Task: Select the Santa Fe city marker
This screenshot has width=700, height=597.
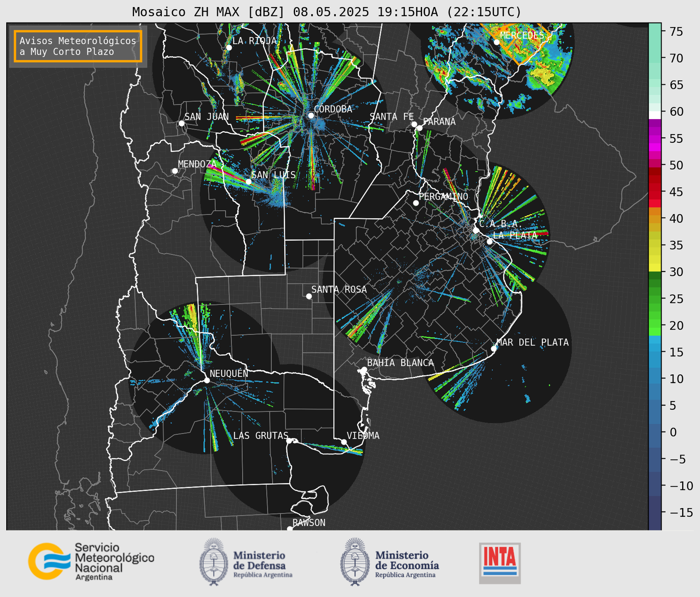Action: 414,124
